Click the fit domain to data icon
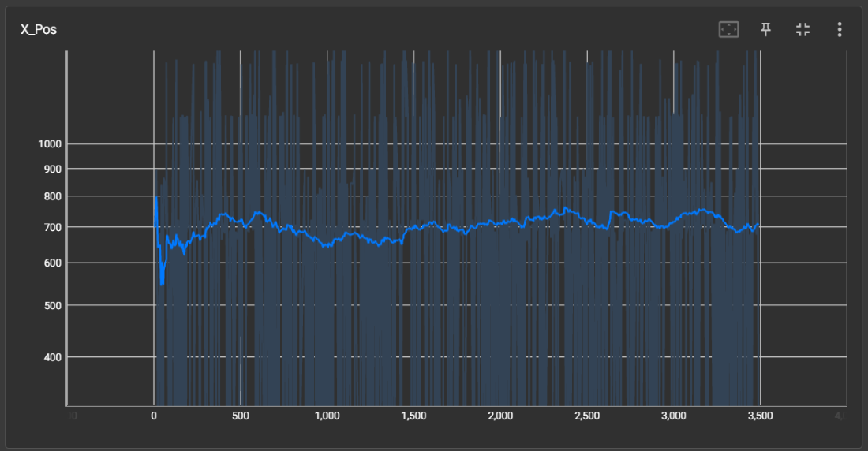 tap(728, 30)
